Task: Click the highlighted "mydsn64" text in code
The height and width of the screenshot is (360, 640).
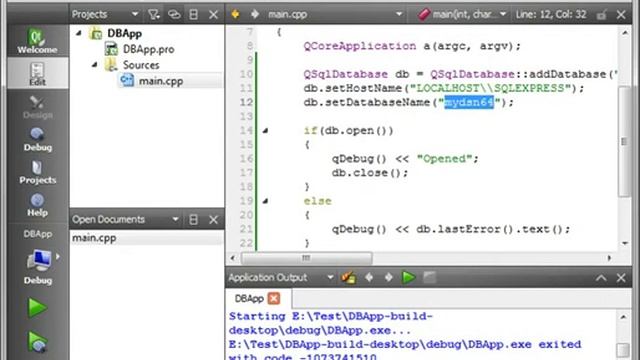Action: click(469, 102)
